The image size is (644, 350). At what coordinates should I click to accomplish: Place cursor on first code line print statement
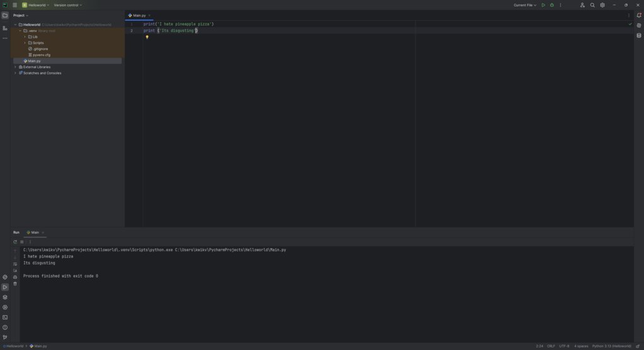pos(178,25)
